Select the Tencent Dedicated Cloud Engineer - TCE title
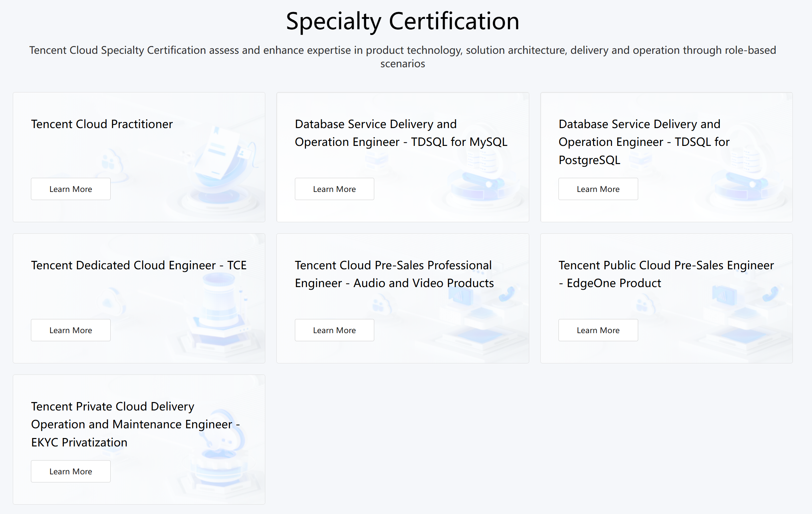 139,265
